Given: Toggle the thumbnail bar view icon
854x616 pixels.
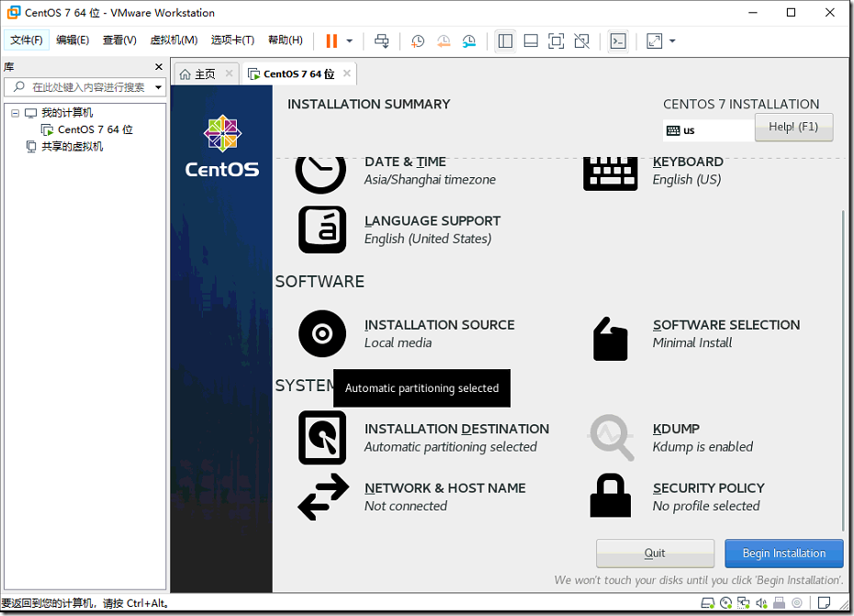Looking at the screenshot, I should [531, 40].
